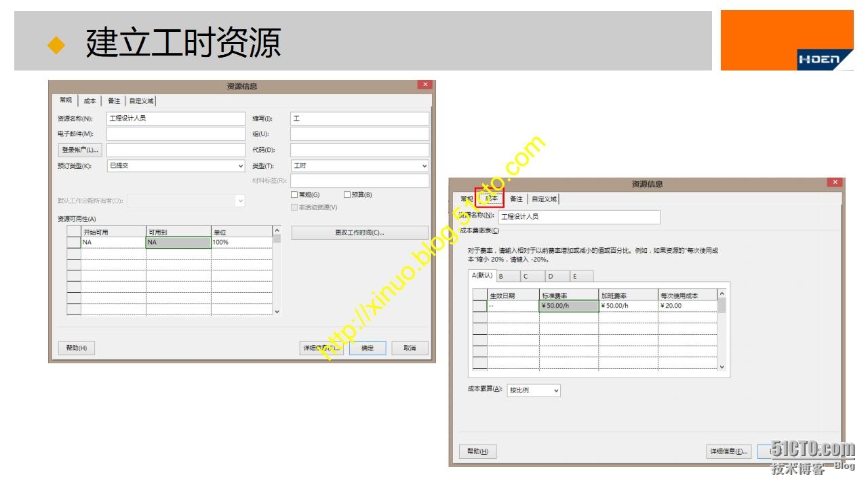The width and height of the screenshot is (868, 488).
Task: Click the 组(U) input field
Action: coord(359,134)
